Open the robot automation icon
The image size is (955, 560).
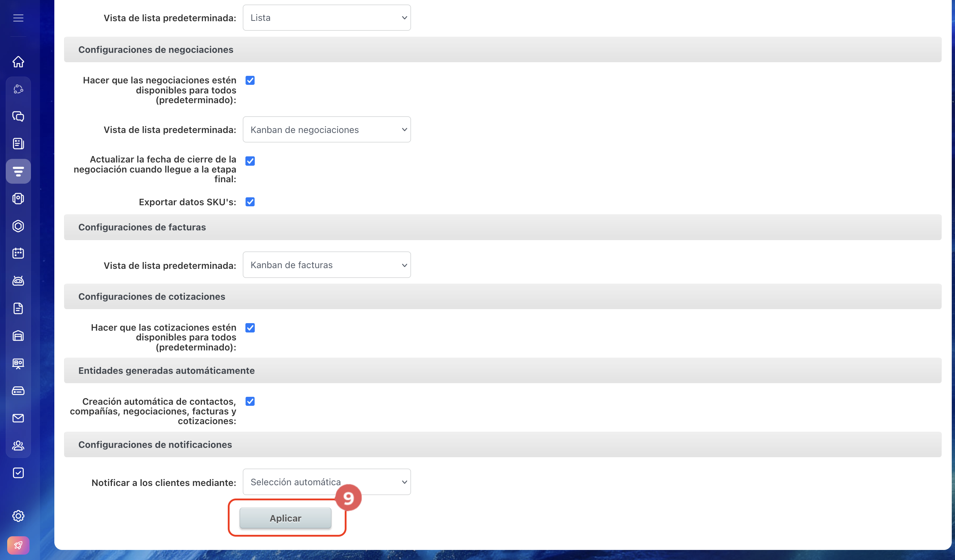click(x=18, y=281)
